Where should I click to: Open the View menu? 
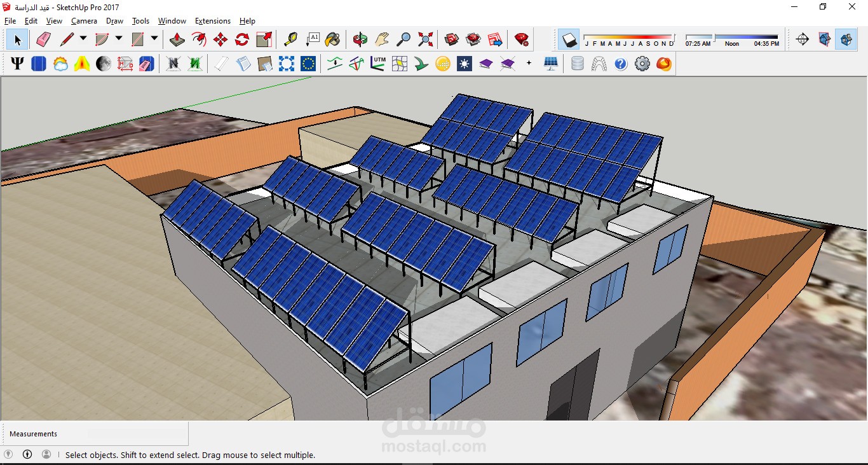click(54, 21)
